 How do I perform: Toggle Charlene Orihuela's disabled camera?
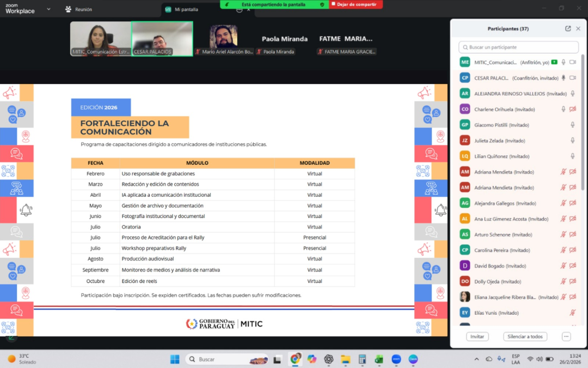pos(573,108)
